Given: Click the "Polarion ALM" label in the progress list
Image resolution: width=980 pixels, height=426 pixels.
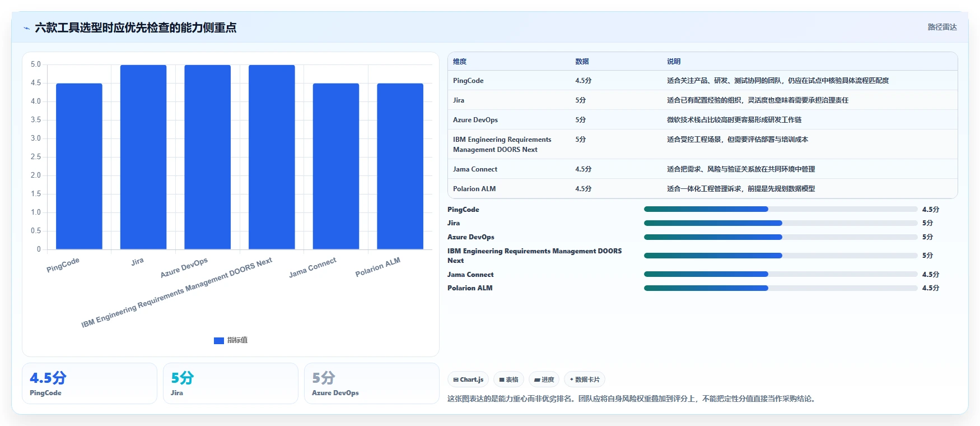Looking at the screenshot, I should point(470,288).
